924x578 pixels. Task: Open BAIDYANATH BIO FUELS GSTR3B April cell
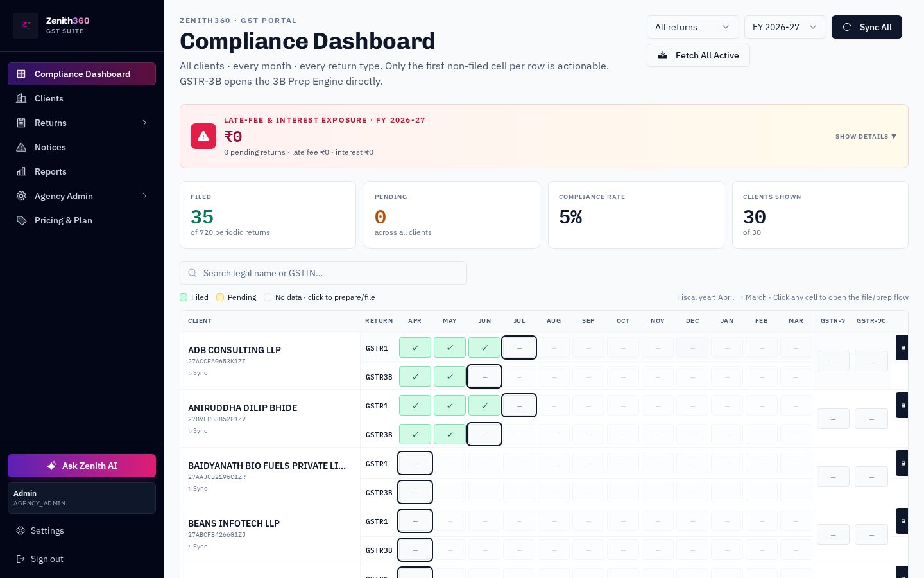click(x=415, y=492)
